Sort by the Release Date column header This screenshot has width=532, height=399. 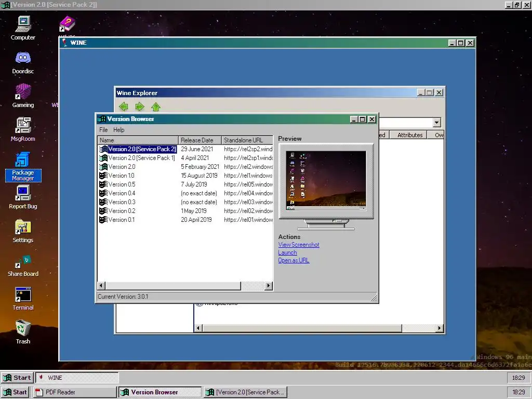[x=200, y=140]
